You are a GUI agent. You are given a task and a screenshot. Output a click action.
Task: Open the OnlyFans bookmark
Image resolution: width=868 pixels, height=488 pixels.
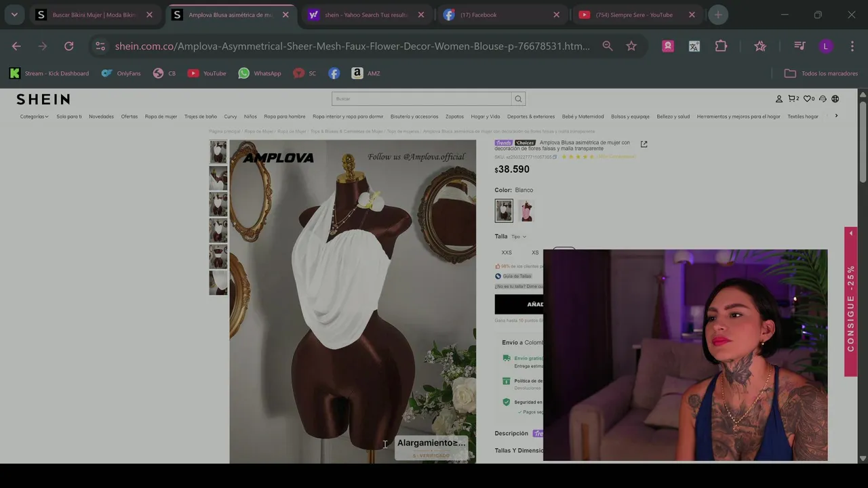[x=121, y=73]
